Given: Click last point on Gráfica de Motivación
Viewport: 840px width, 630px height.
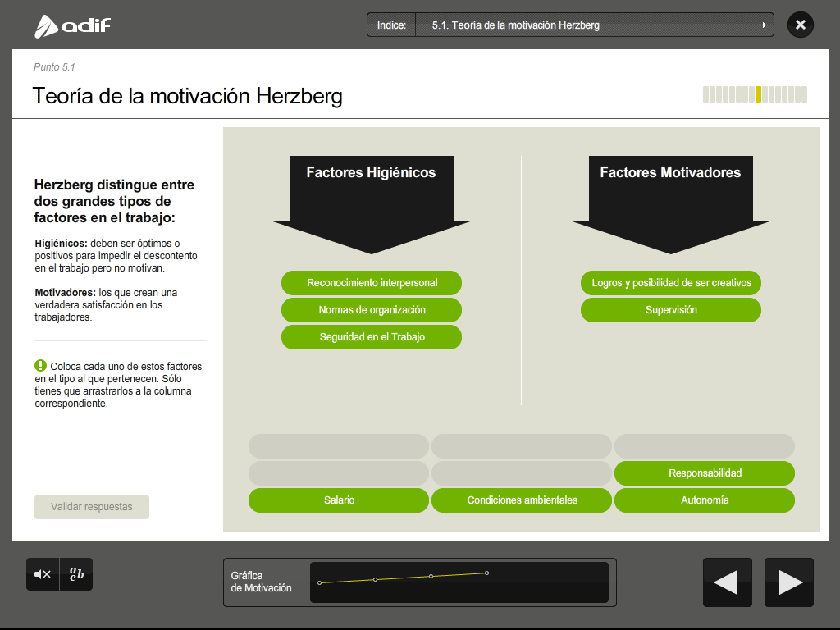Looking at the screenshot, I should point(486,573).
